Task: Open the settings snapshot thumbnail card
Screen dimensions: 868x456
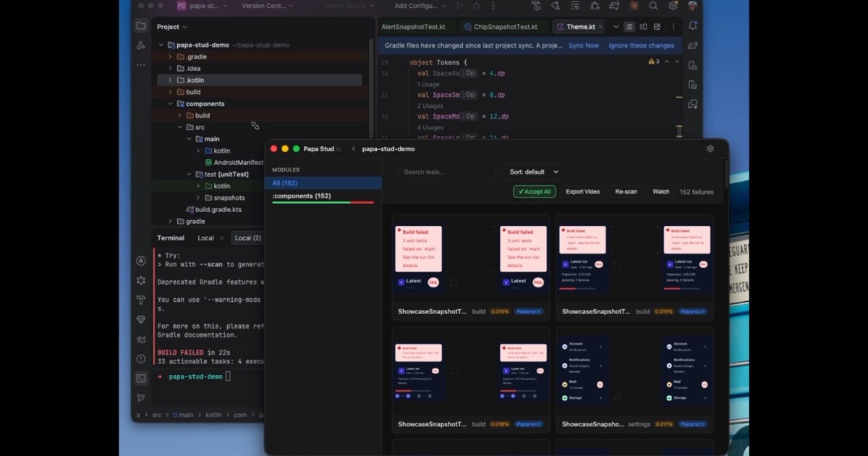Action: pos(634,381)
